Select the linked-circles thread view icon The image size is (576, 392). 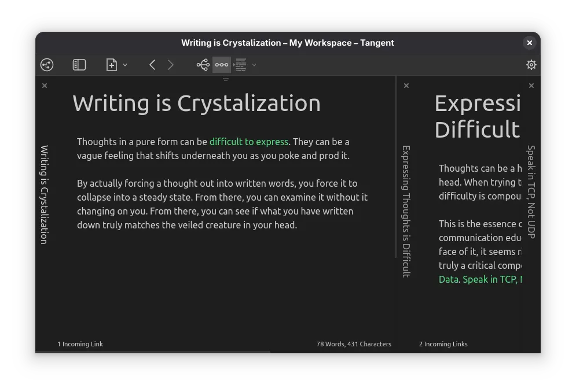pos(222,65)
